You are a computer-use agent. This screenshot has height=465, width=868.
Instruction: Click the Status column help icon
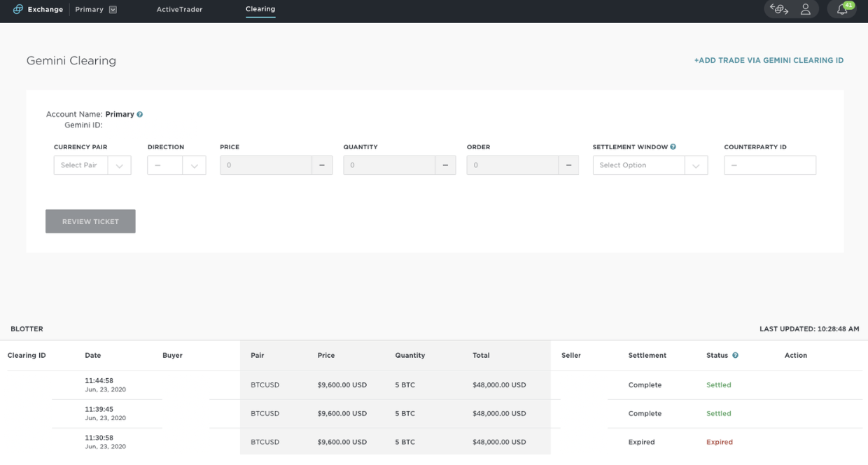736,355
